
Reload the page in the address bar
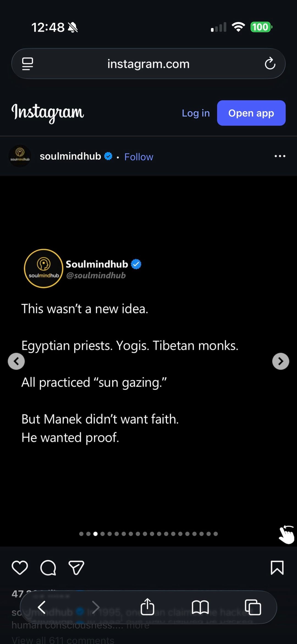pos(270,64)
